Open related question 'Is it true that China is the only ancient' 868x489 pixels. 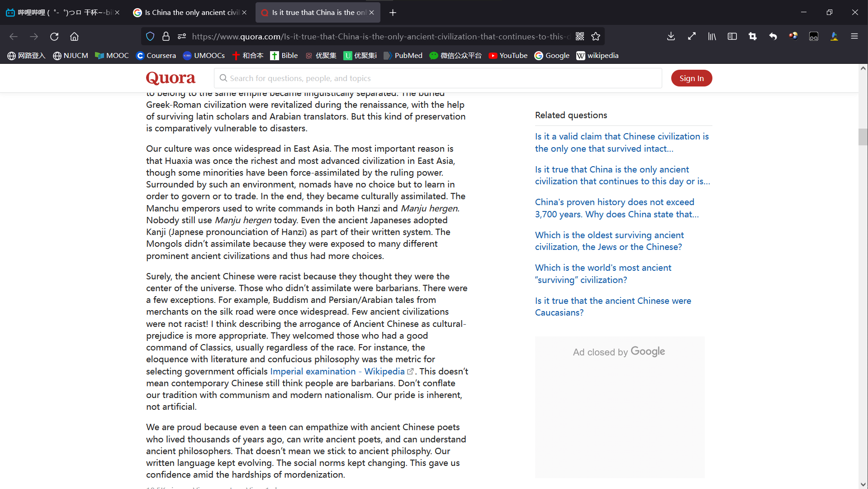[622, 175]
